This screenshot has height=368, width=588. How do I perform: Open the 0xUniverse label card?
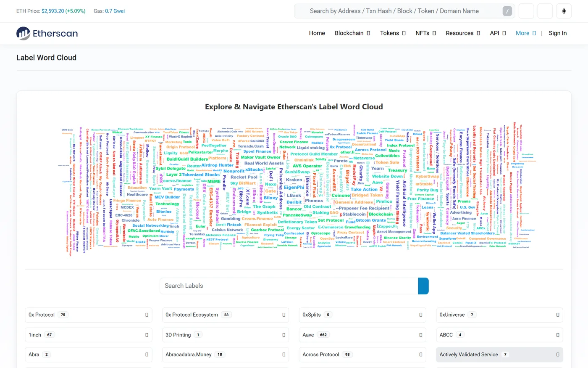coord(499,315)
